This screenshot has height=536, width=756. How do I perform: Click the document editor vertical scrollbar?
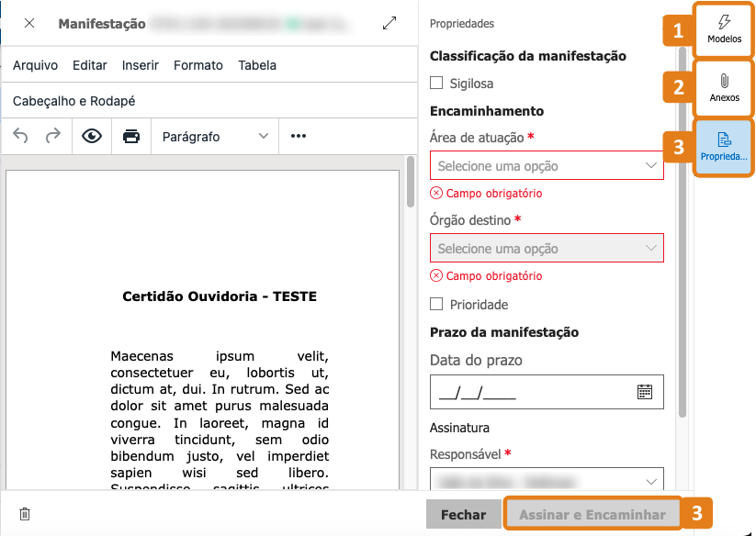[411, 182]
